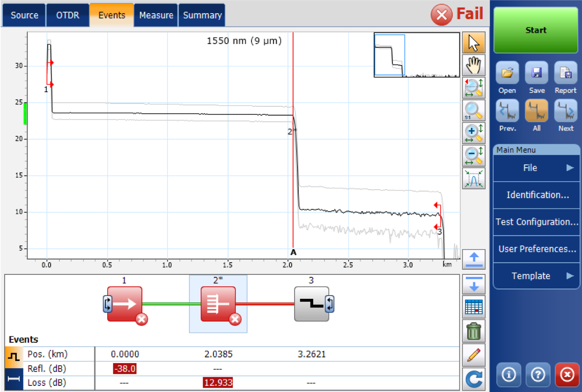Image resolution: width=582 pixels, height=392 pixels.
Task: Open the Summary tab
Action: [x=202, y=15]
